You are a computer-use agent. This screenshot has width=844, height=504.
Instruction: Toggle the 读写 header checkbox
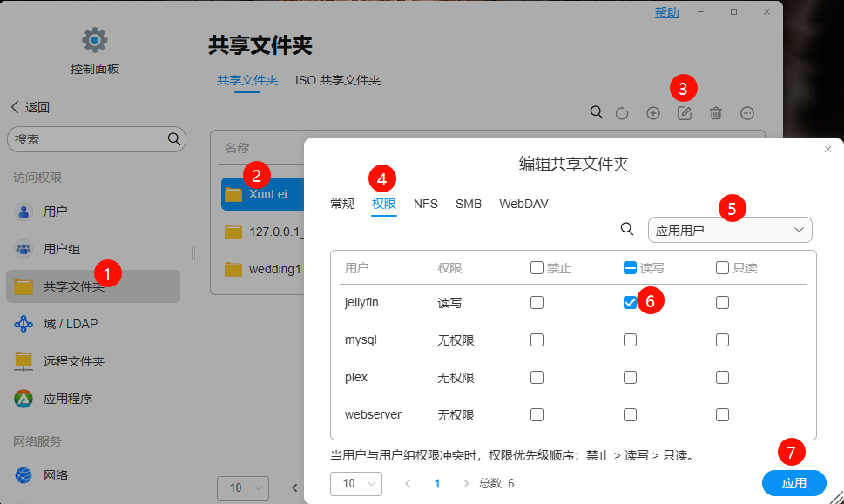click(630, 268)
